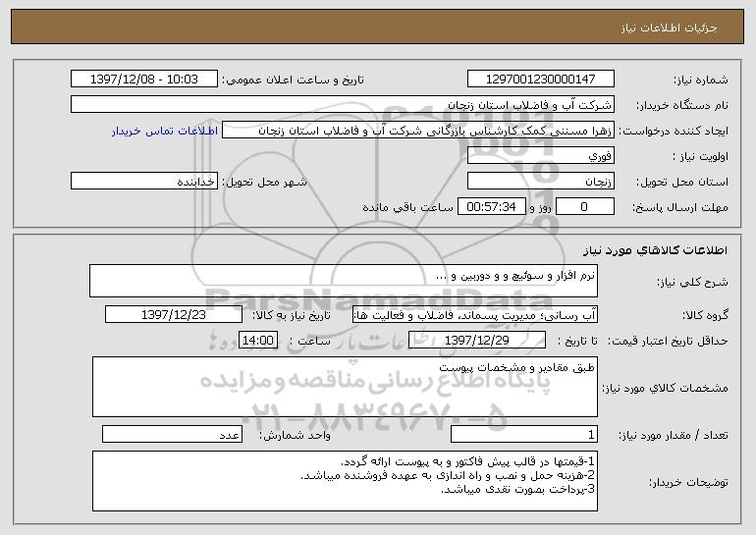Select the section heading اطلاعات کالاهای مورد نیاز

tap(655, 250)
